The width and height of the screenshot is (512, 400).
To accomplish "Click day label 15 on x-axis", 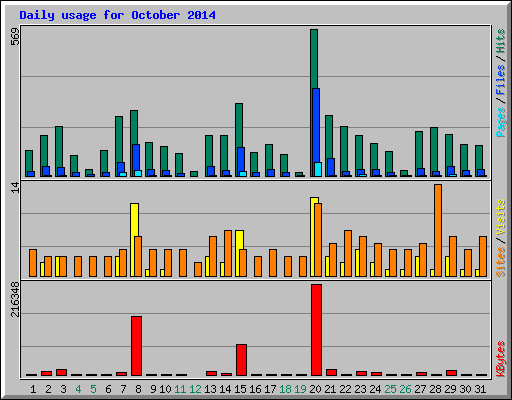I will pos(240,389).
